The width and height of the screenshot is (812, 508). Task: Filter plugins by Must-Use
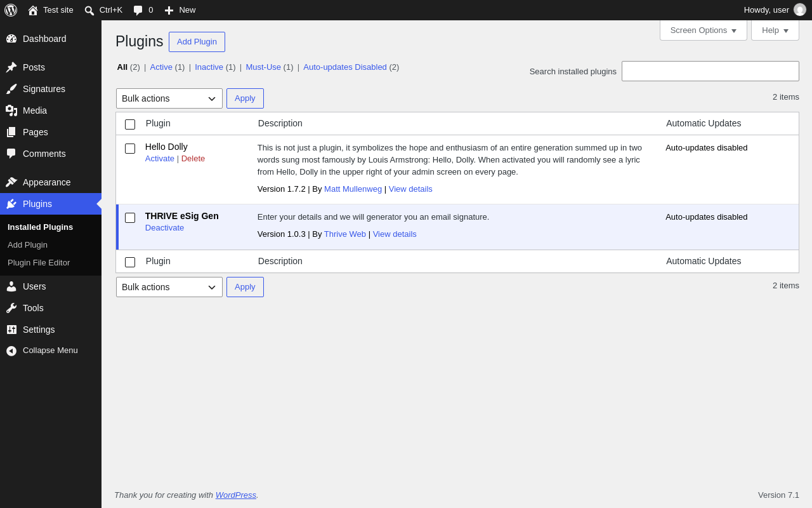263,67
